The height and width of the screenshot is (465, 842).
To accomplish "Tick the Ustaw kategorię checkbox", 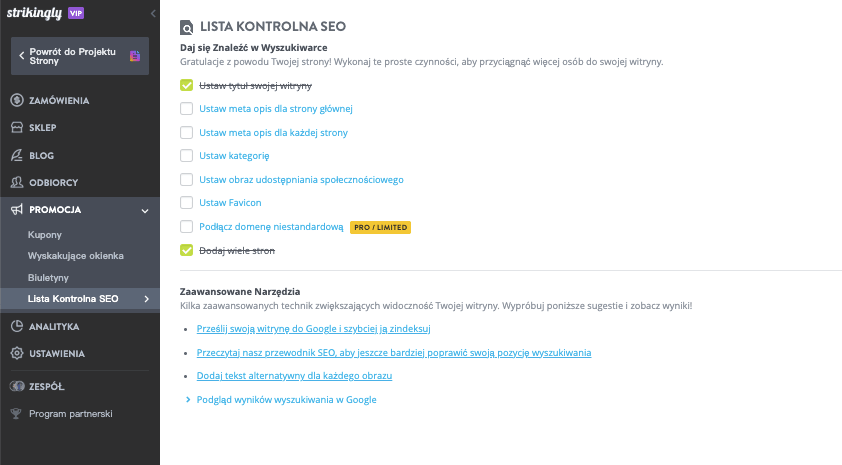I will click(186, 156).
